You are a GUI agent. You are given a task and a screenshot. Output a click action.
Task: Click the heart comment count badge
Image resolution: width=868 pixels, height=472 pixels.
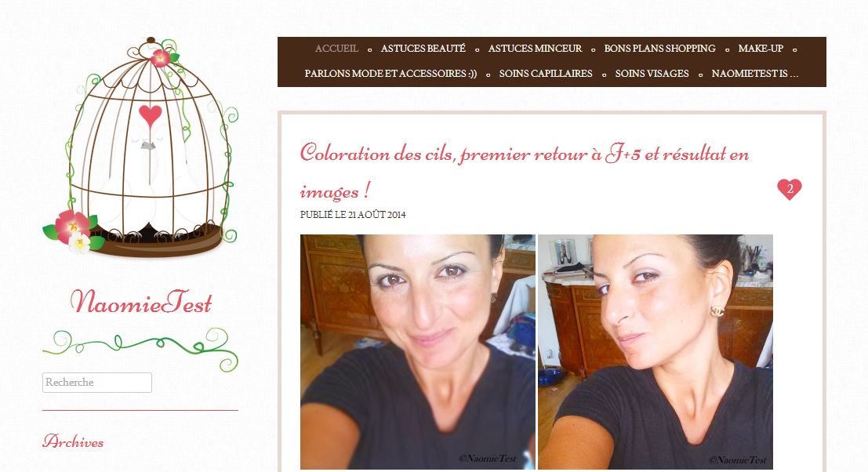790,189
